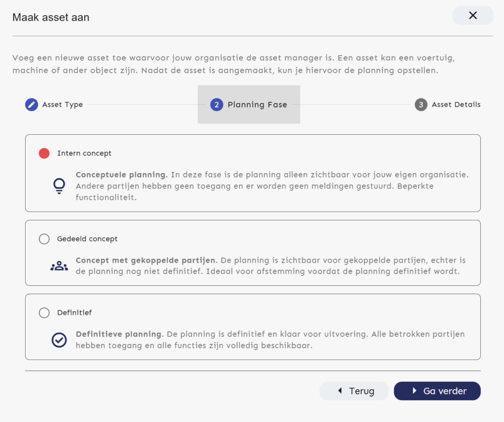The width and height of the screenshot is (504, 422).
Task: Click the group people icon for shared concept
Action: (x=59, y=266)
